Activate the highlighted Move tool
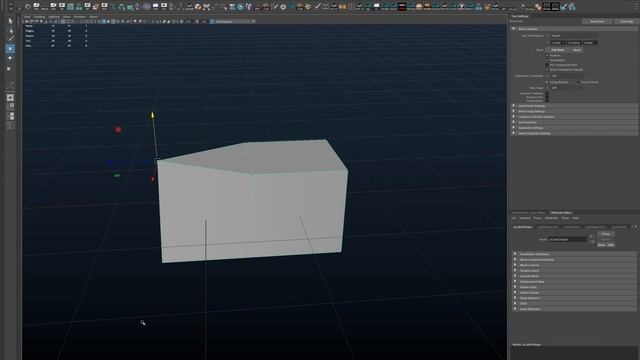Image resolution: width=640 pixels, height=360 pixels. pos(11,49)
